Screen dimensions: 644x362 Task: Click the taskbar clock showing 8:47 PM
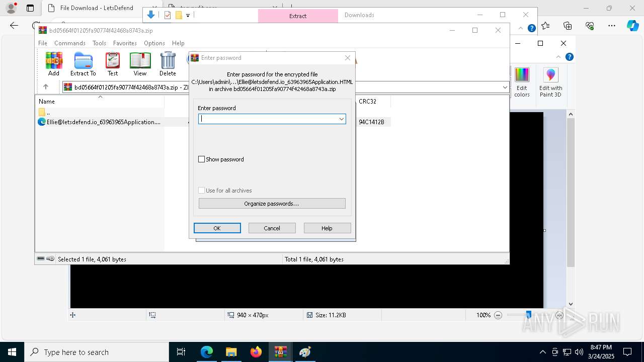[602, 352]
